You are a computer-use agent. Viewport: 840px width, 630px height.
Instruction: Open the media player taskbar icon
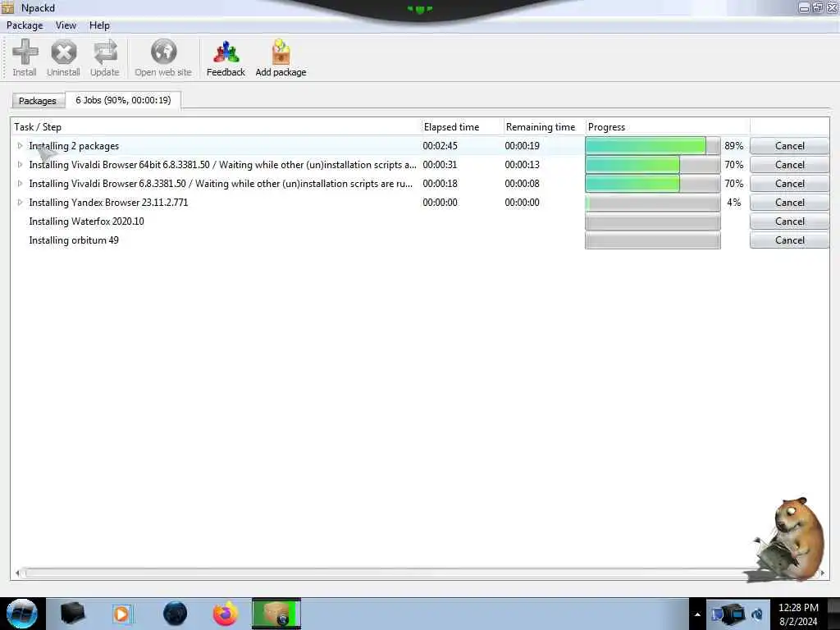(121, 614)
